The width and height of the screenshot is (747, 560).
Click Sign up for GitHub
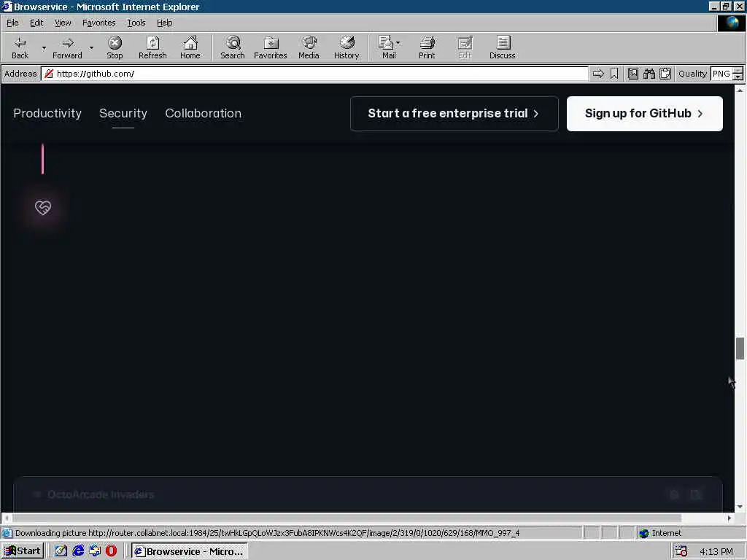point(644,113)
